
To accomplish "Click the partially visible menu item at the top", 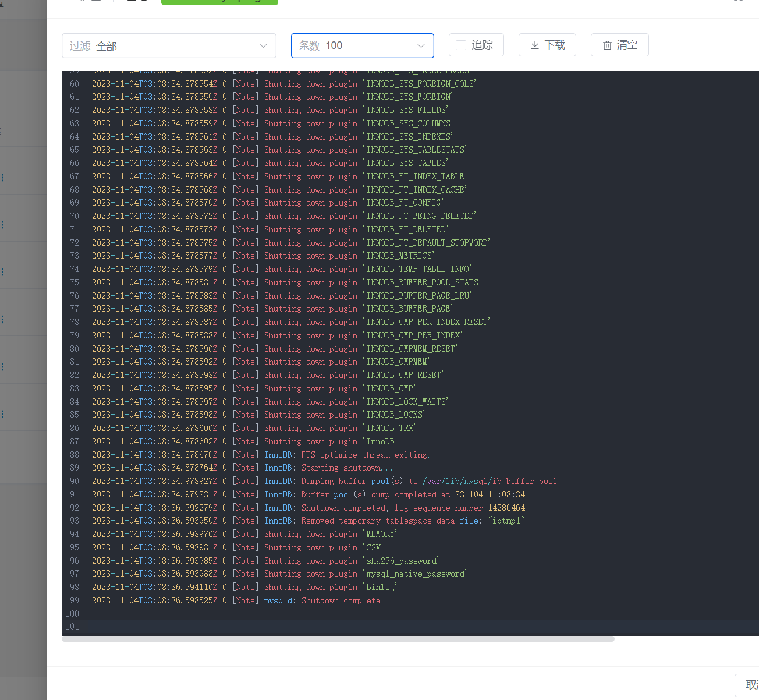I will pyautogui.click(x=90, y=2).
